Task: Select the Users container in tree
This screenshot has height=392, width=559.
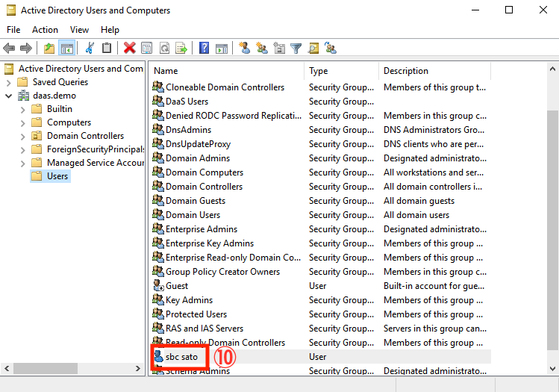Action: click(x=57, y=176)
